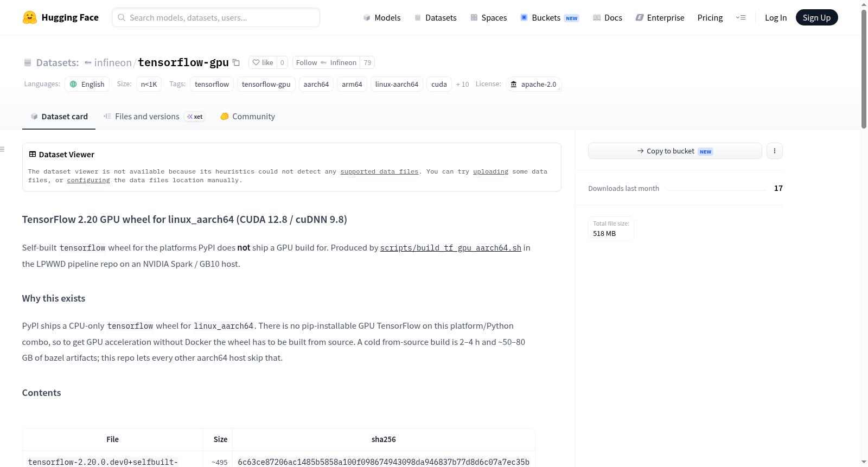Click the like count 0
Screen dimensions: 868x467
(x=282, y=62)
